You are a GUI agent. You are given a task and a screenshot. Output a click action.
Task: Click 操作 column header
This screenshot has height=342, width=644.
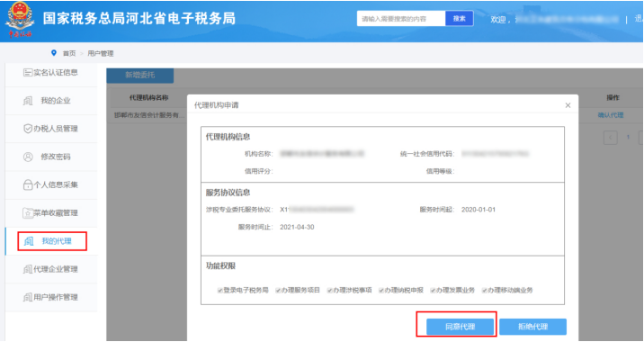(x=613, y=98)
